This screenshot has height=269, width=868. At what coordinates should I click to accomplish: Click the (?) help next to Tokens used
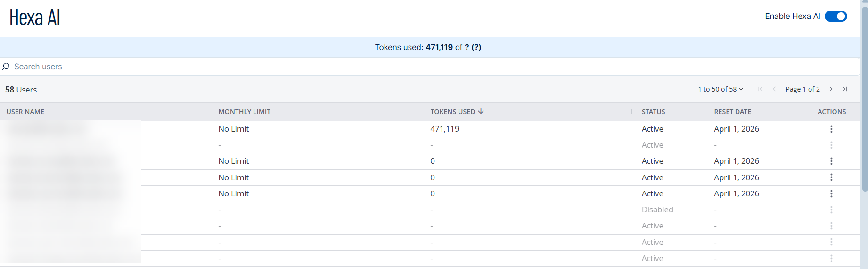click(476, 47)
